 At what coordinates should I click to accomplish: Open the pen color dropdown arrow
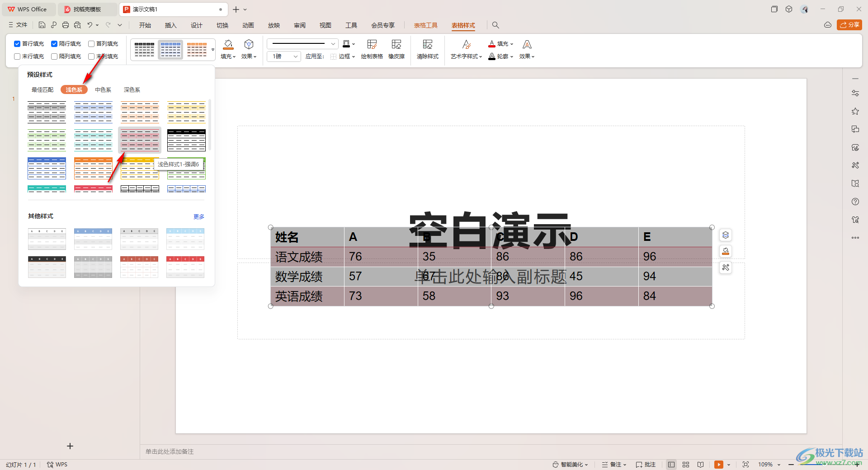(x=354, y=44)
